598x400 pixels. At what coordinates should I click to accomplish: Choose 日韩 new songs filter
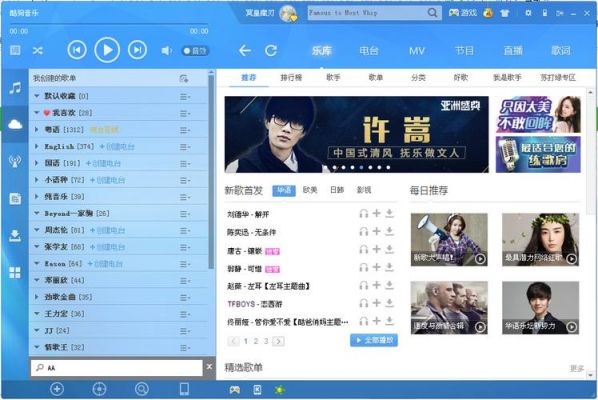[337, 190]
